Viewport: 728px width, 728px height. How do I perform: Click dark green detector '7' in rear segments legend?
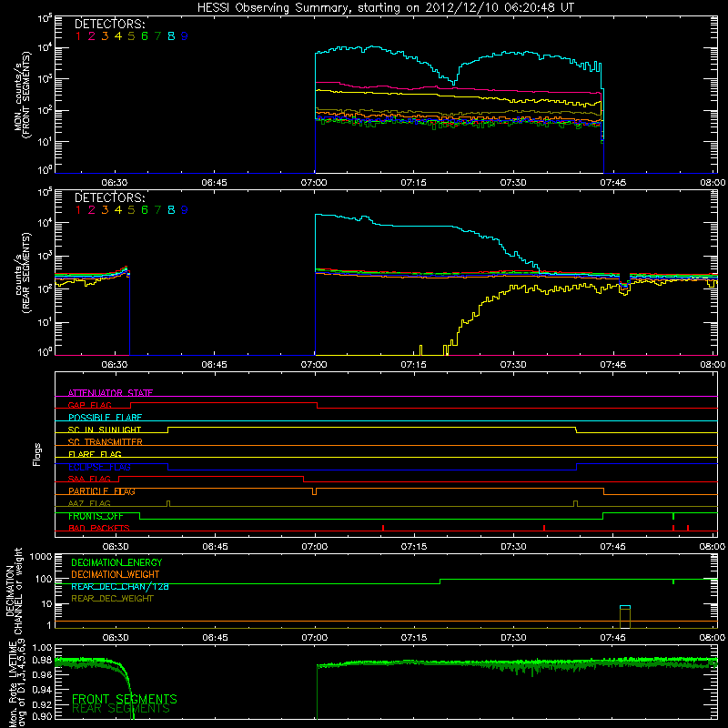click(157, 210)
